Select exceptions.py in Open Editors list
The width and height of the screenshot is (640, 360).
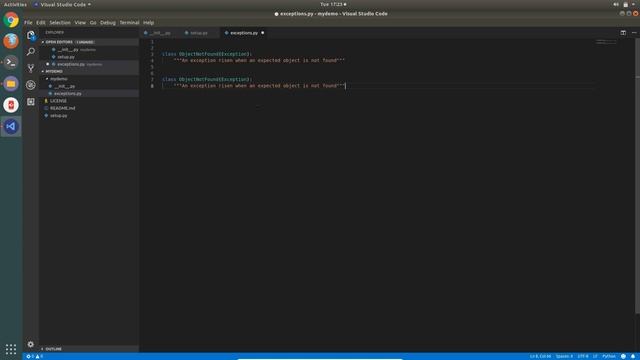coord(89,64)
